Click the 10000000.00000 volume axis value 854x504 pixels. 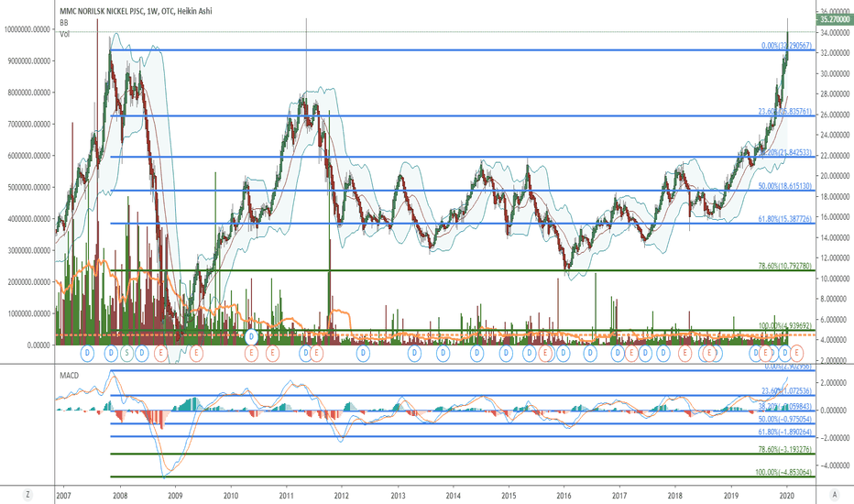[x=27, y=29]
